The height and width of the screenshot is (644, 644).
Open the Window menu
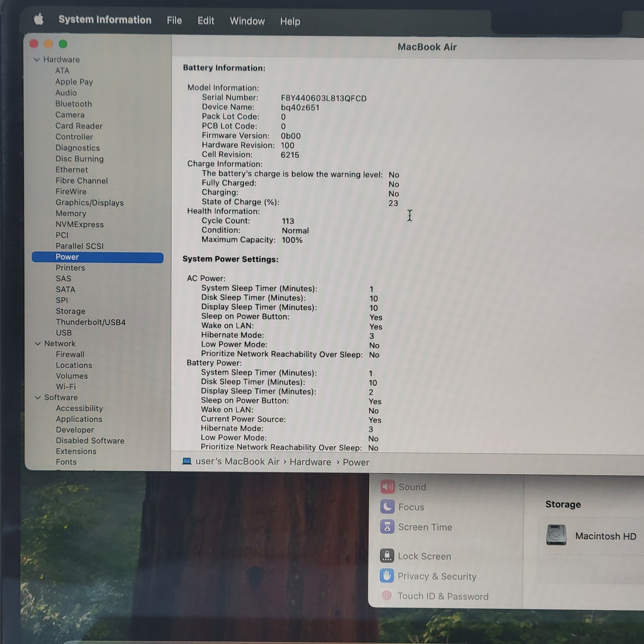point(247,21)
